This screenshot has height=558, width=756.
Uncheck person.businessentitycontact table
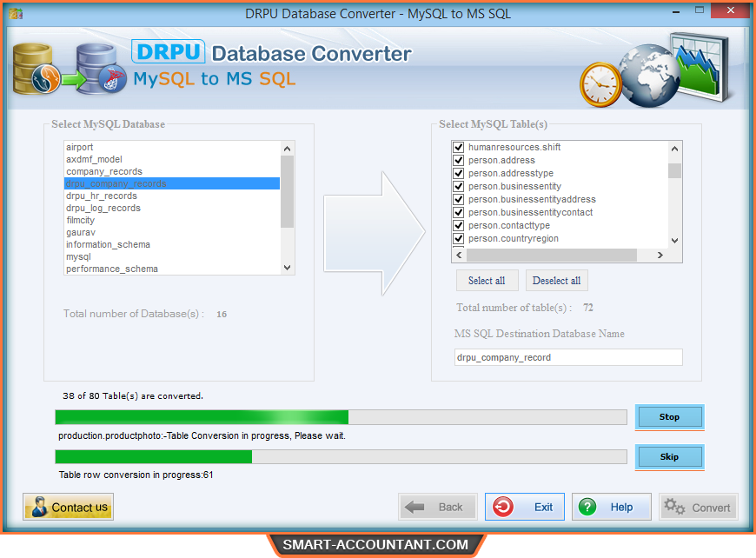(459, 212)
